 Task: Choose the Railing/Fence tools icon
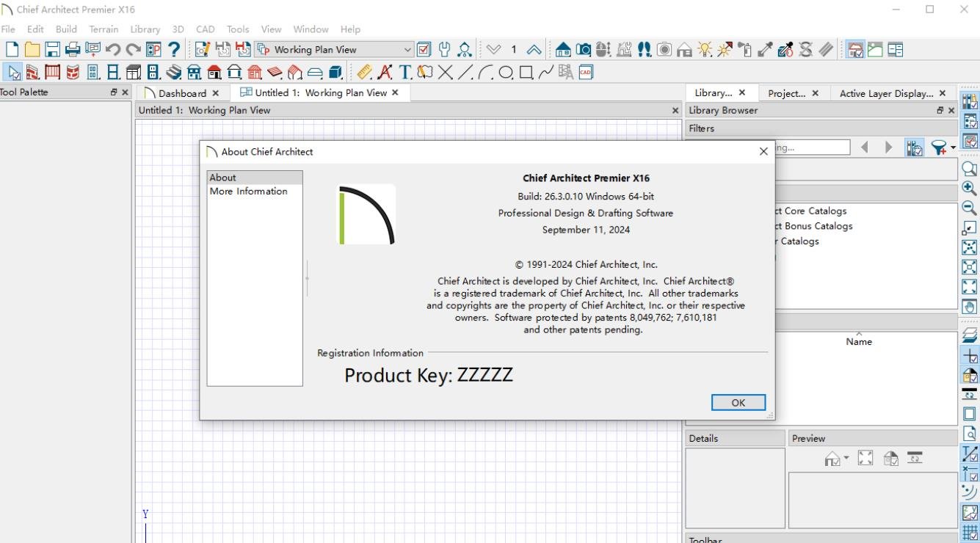52,72
